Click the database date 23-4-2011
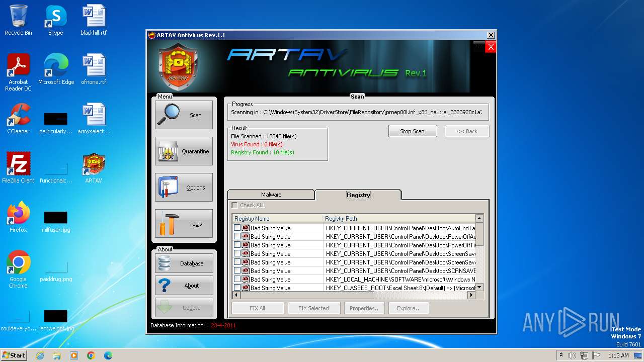644x362 pixels. tap(223, 325)
